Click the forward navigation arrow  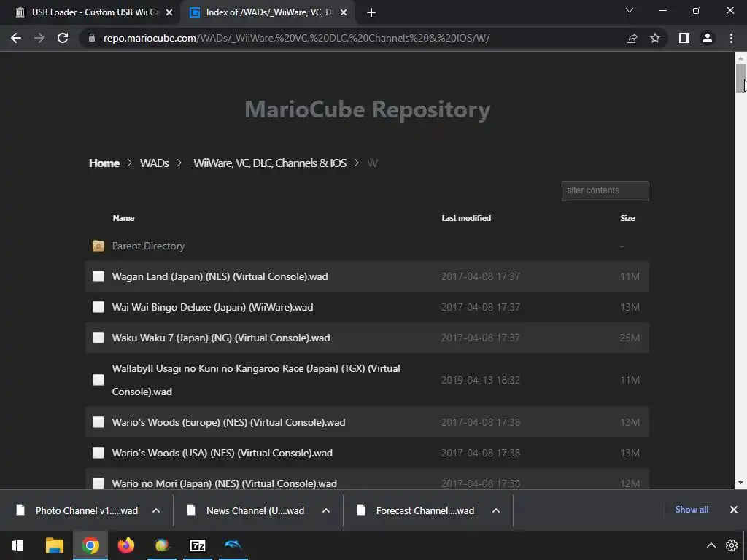click(x=39, y=38)
